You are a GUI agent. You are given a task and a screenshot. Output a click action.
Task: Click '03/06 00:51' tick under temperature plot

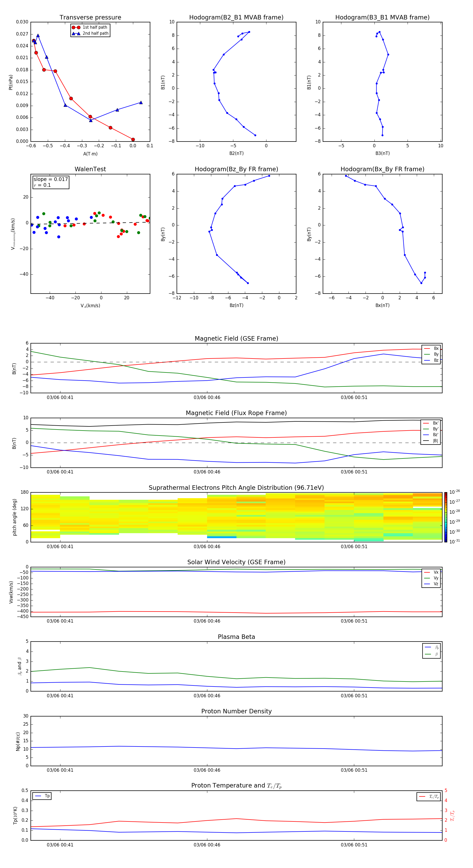pyautogui.click(x=354, y=845)
